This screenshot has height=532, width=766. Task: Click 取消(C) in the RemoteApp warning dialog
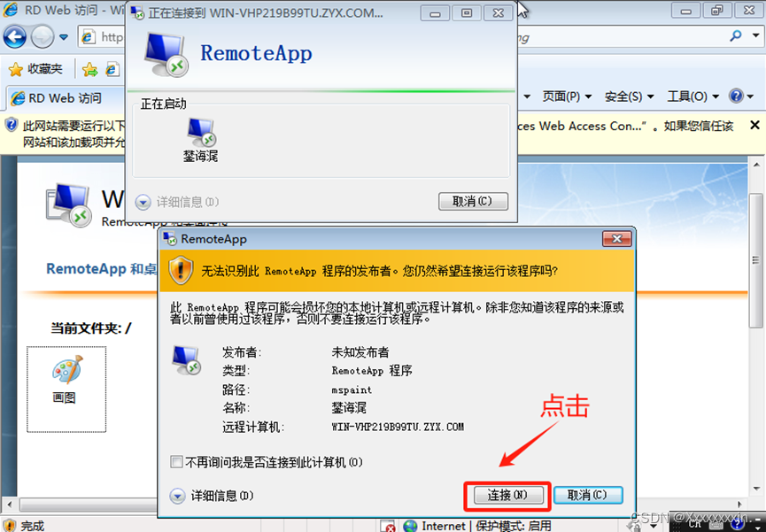(x=588, y=495)
